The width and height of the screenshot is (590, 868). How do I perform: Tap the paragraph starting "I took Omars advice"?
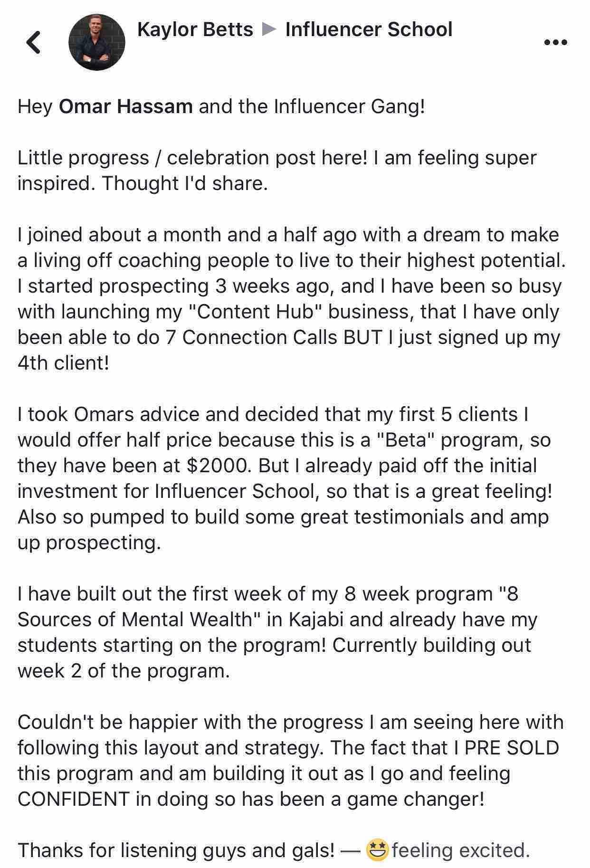pyautogui.click(x=285, y=478)
